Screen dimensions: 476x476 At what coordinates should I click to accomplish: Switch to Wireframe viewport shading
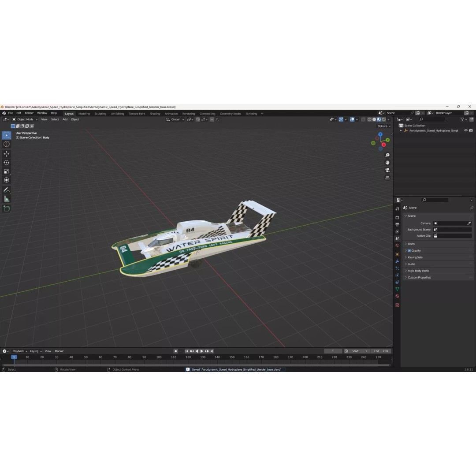pos(369,119)
